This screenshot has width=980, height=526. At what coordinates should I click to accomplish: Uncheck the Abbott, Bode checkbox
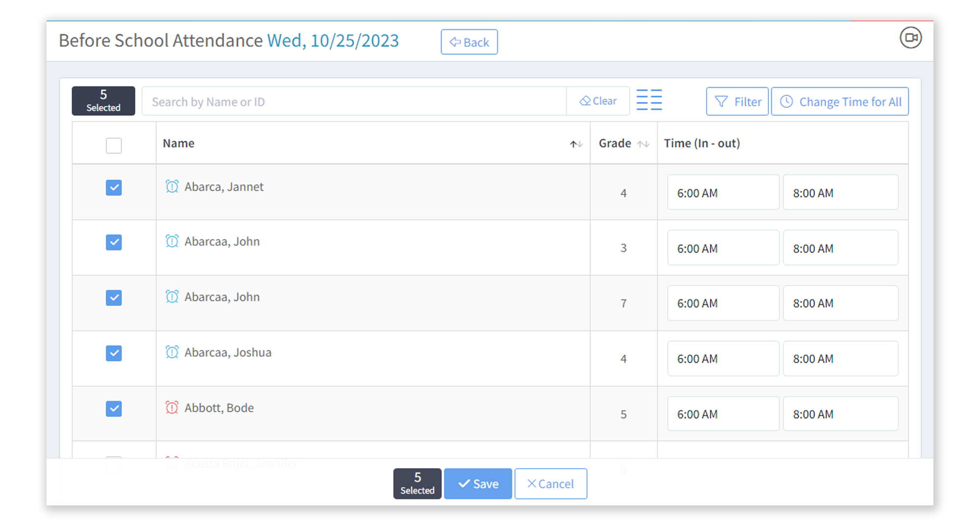[x=114, y=409]
